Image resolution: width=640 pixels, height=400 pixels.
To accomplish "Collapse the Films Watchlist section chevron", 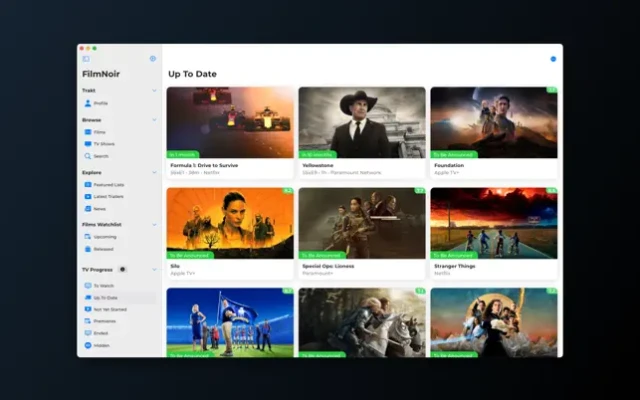I will click(154, 224).
